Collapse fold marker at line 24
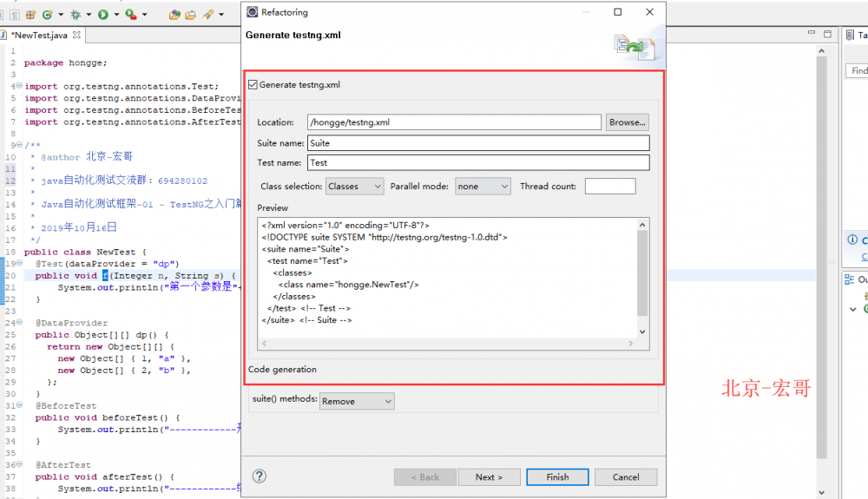Viewport: 868px width, 499px height. click(x=19, y=323)
